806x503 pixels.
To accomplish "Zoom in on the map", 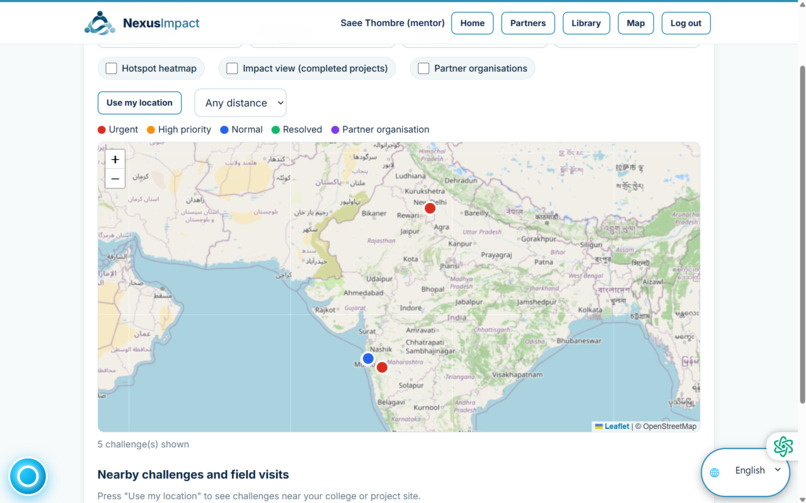I will (115, 160).
